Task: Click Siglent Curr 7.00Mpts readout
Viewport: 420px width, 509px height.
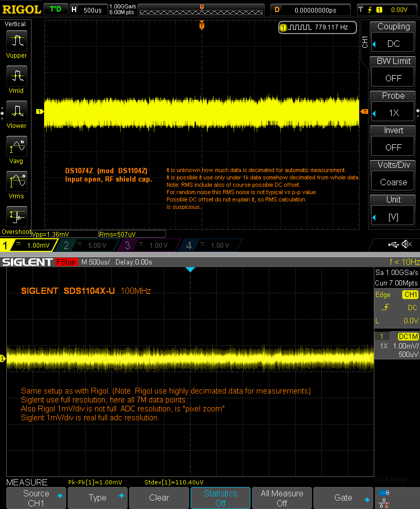Action: pyautogui.click(x=396, y=283)
